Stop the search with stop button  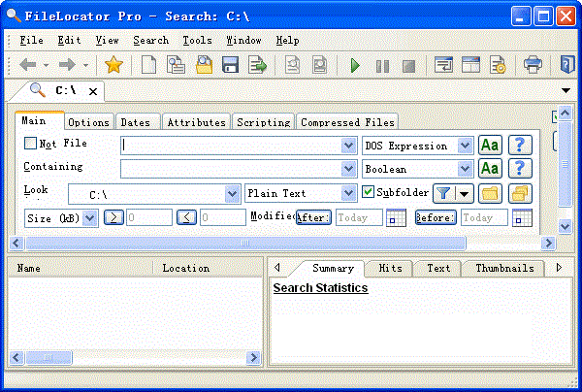click(409, 66)
